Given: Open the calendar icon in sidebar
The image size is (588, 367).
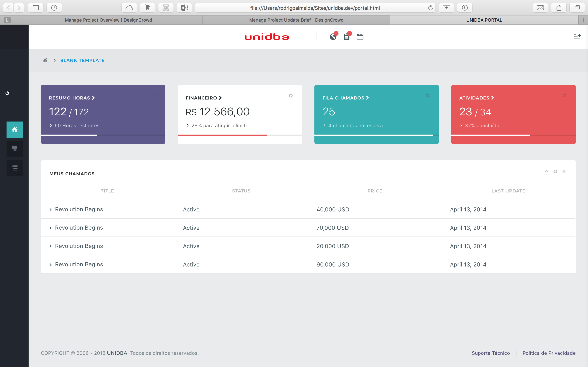Looking at the screenshot, I should click(14, 149).
